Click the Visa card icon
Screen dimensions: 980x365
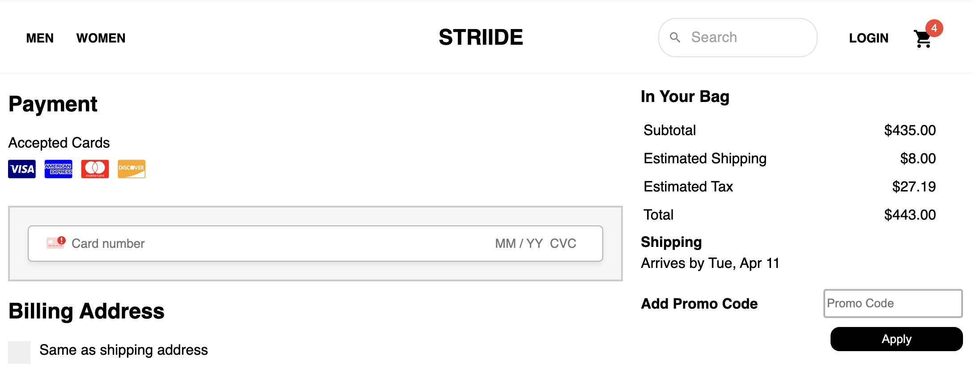tap(22, 169)
